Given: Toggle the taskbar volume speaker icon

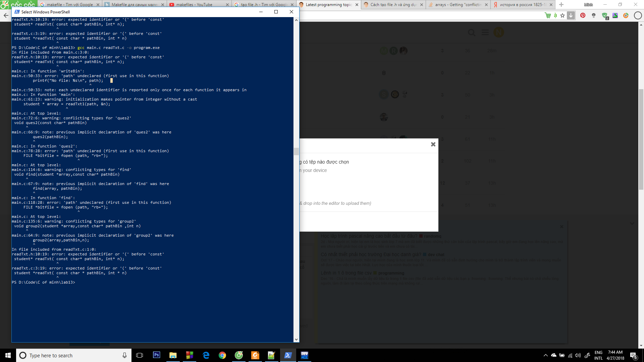Looking at the screenshot, I should coord(578,355).
